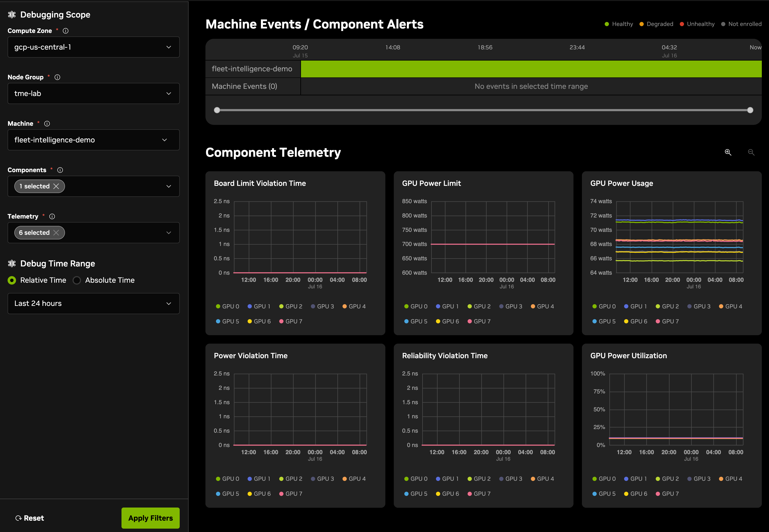The width and height of the screenshot is (769, 532).
Task: Click the fleet-intelligence-demo row label in timeline
Action: (x=252, y=69)
